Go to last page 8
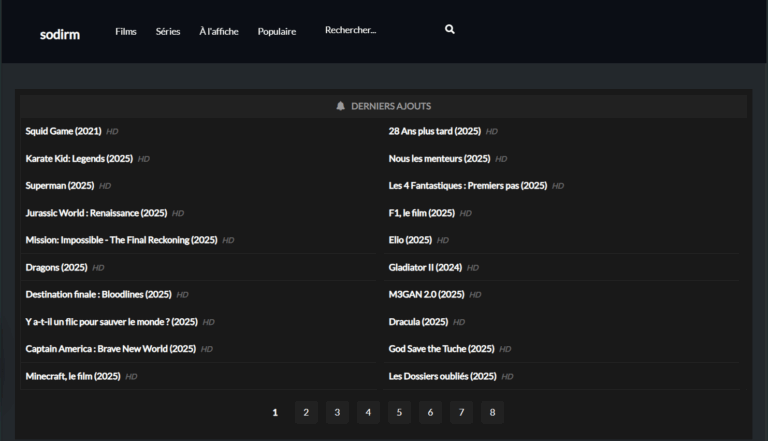Viewport: 768px width, 441px height. (492, 412)
